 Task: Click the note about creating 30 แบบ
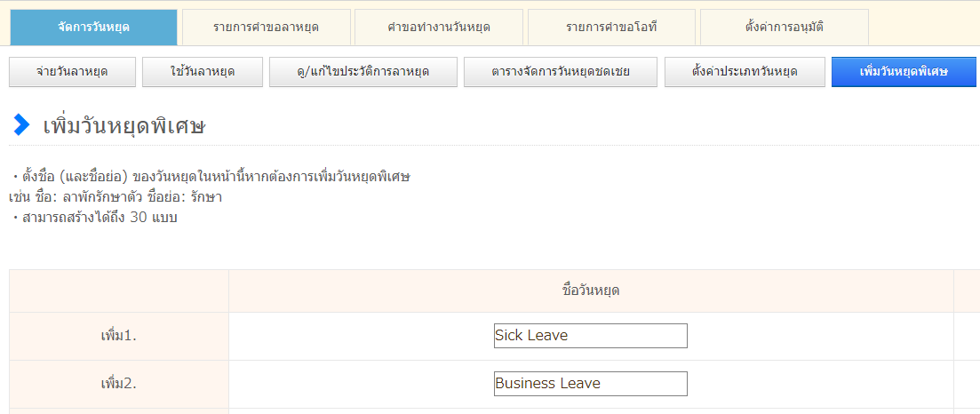98,217
